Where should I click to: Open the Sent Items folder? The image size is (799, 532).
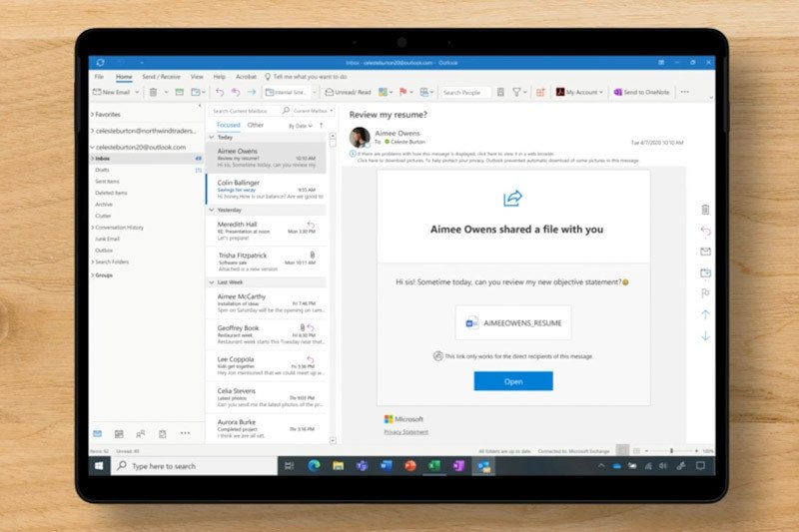(107, 182)
